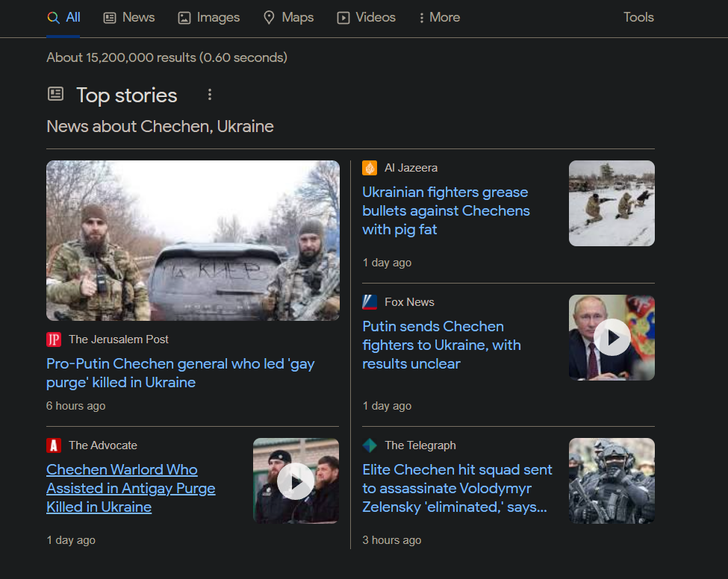
Task: Click The Telegraph armored squad thumbnail
Action: (x=612, y=481)
